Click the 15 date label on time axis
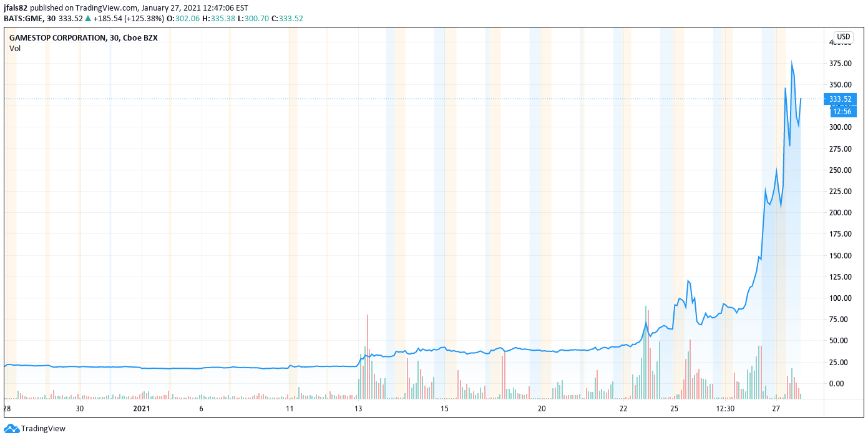 pos(444,409)
